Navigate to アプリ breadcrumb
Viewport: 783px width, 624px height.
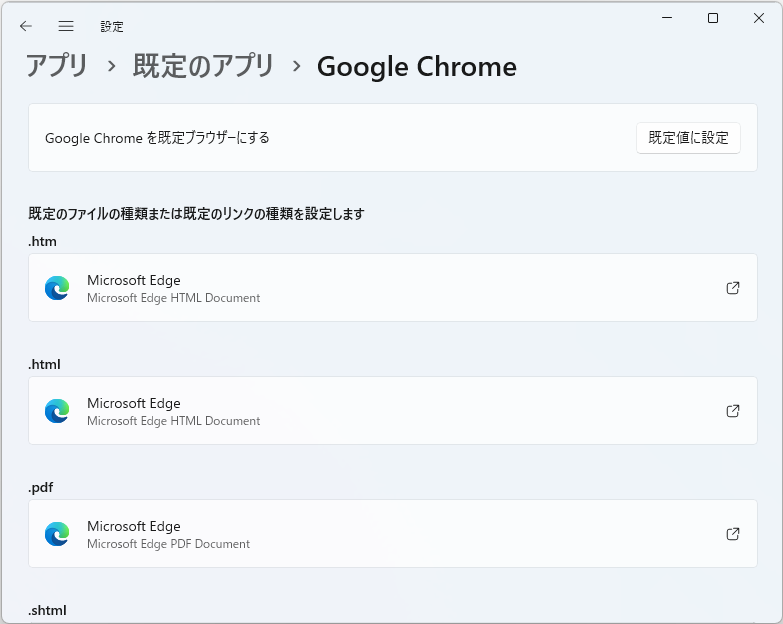tap(57, 66)
